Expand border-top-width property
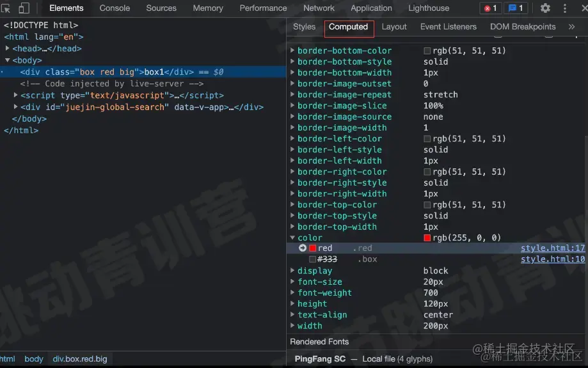This screenshot has height=368, width=588. tap(292, 226)
